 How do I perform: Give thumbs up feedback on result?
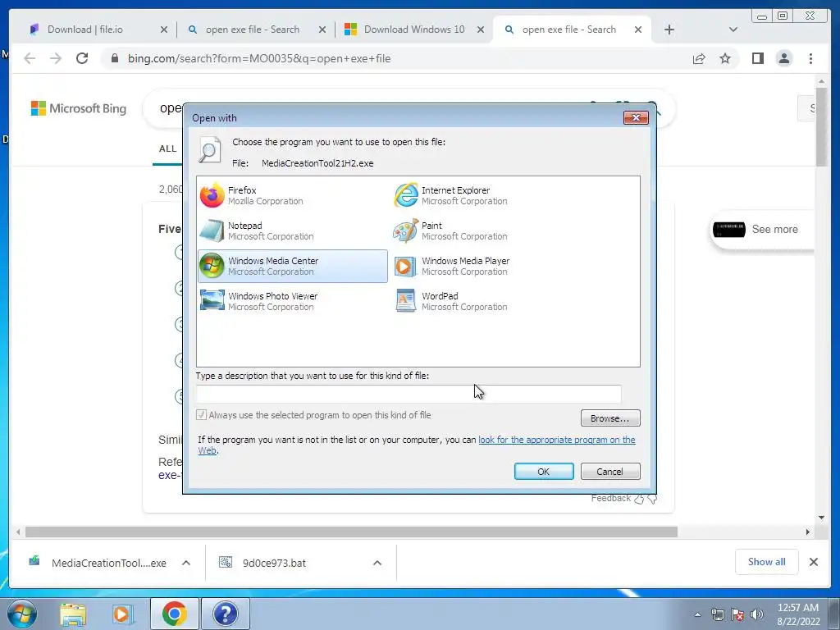click(x=638, y=499)
